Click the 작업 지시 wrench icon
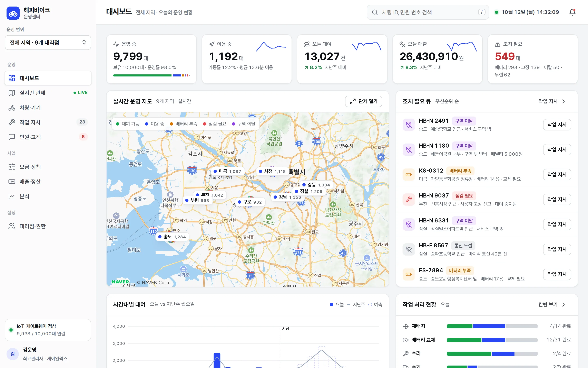588x368 pixels. coord(12,122)
